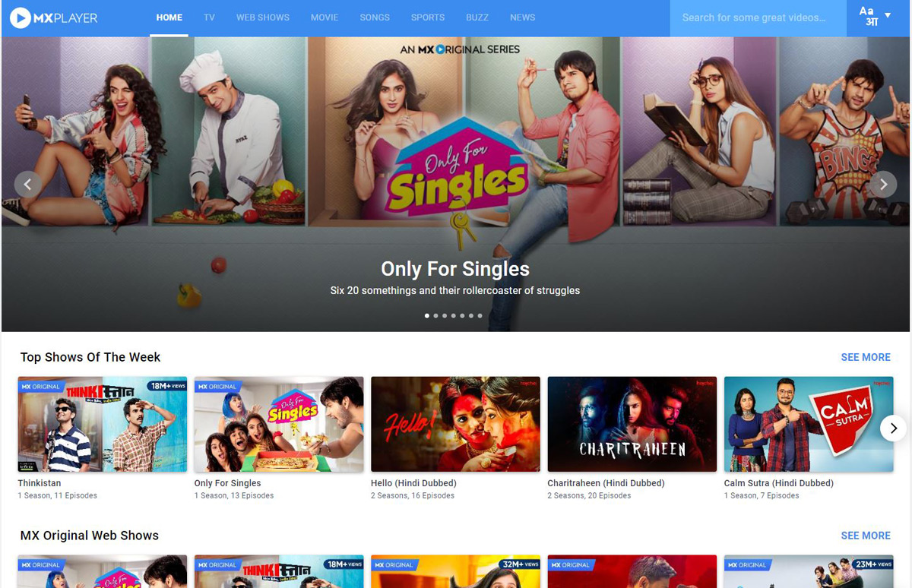912x588 pixels.
Task: Open the Only For Singles hero banner title
Action: pos(455,269)
